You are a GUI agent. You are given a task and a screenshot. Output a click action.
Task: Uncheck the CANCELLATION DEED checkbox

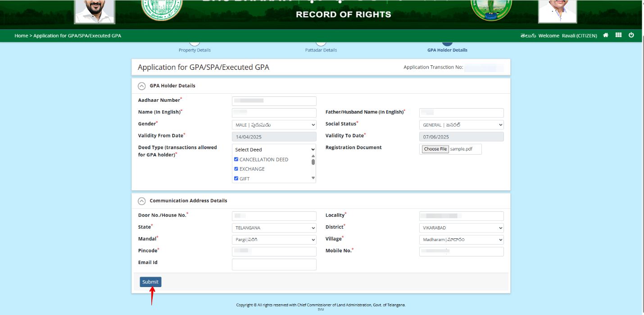(236, 159)
